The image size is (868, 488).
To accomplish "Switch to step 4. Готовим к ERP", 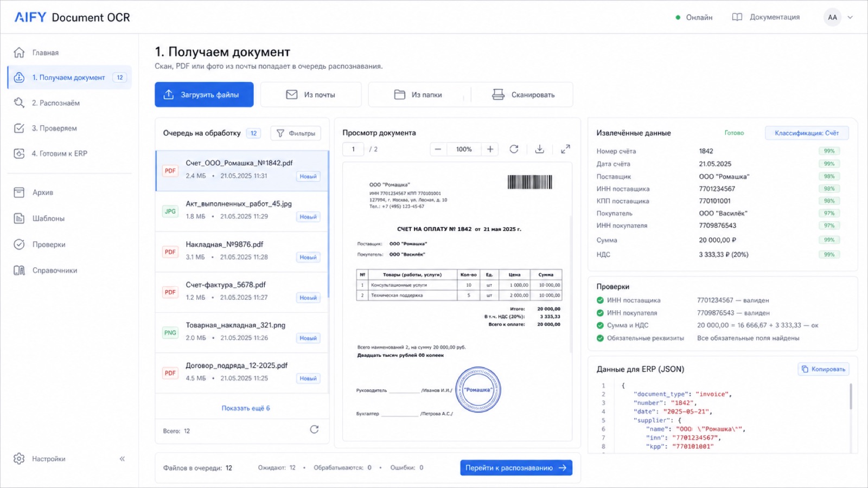I will [x=69, y=153].
